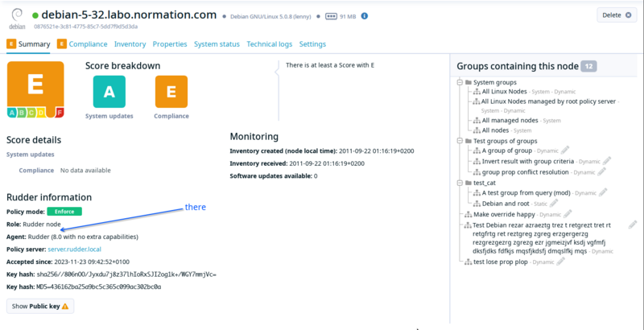Click the Delete node button
Image resolution: width=644 pixels, height=330 pixels.
tap(617, 15)
